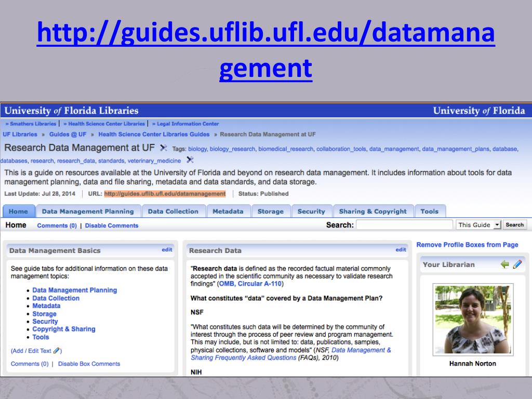Click Remove Profile Boxes from Page
This screenshot has height=399, width=532.
(x=467, y=245)
